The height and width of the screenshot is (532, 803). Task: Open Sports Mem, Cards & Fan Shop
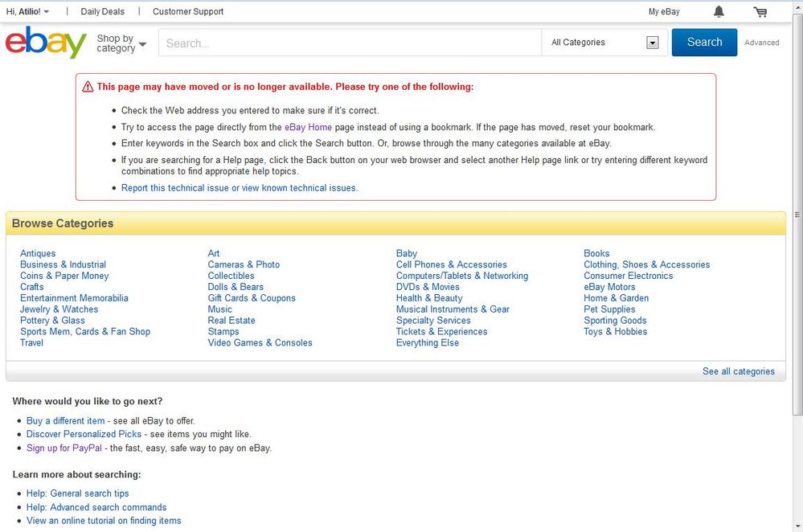(85, 332)
